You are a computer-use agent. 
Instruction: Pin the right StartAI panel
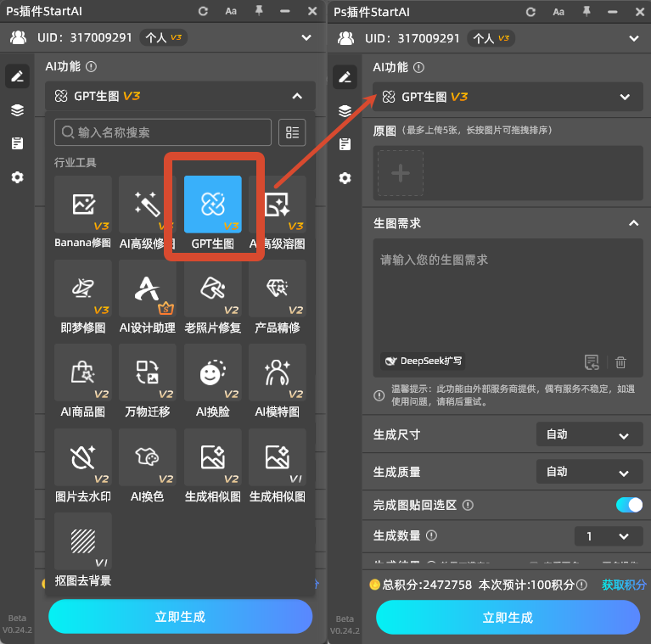click(x=586, y=12)
